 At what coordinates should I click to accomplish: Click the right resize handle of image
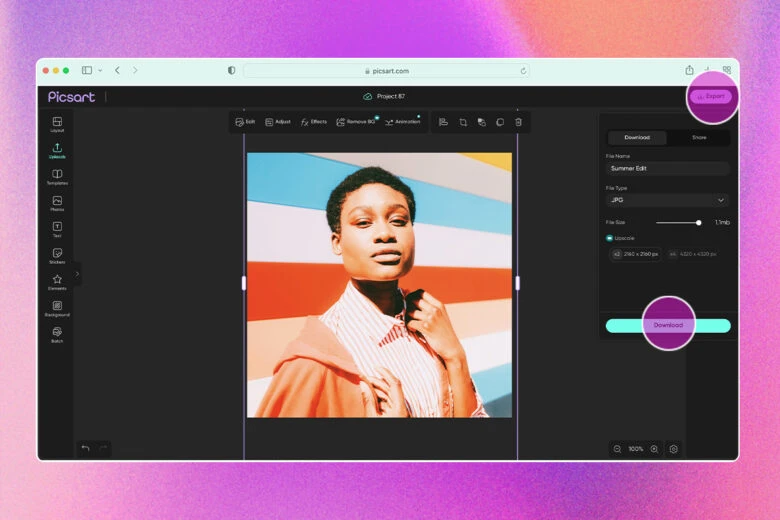point(517,283)
